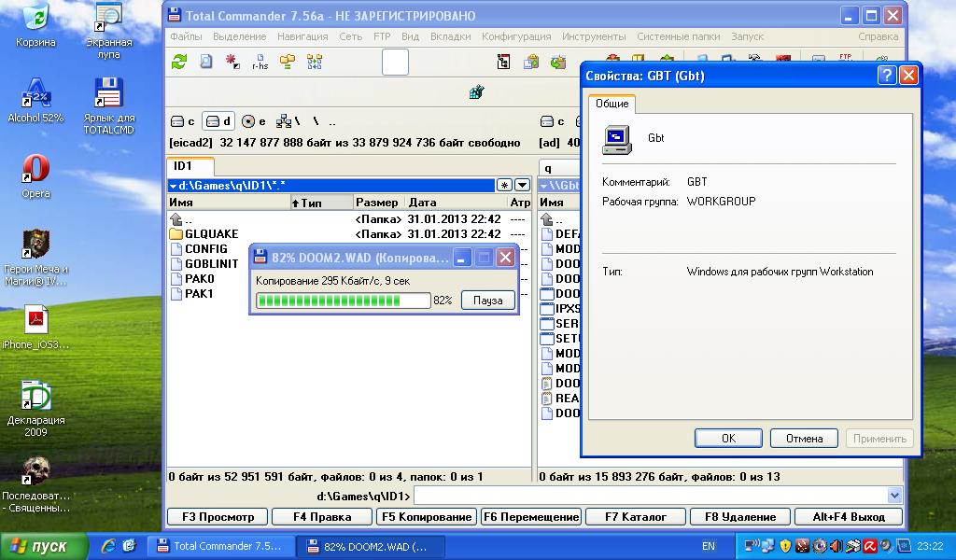The image size is (956, 560).
Task: Click the F3 Просмотр button
Action: (218, 517)
